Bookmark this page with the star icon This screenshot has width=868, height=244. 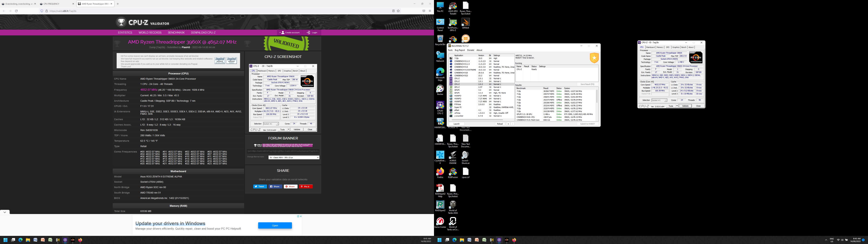398,11
